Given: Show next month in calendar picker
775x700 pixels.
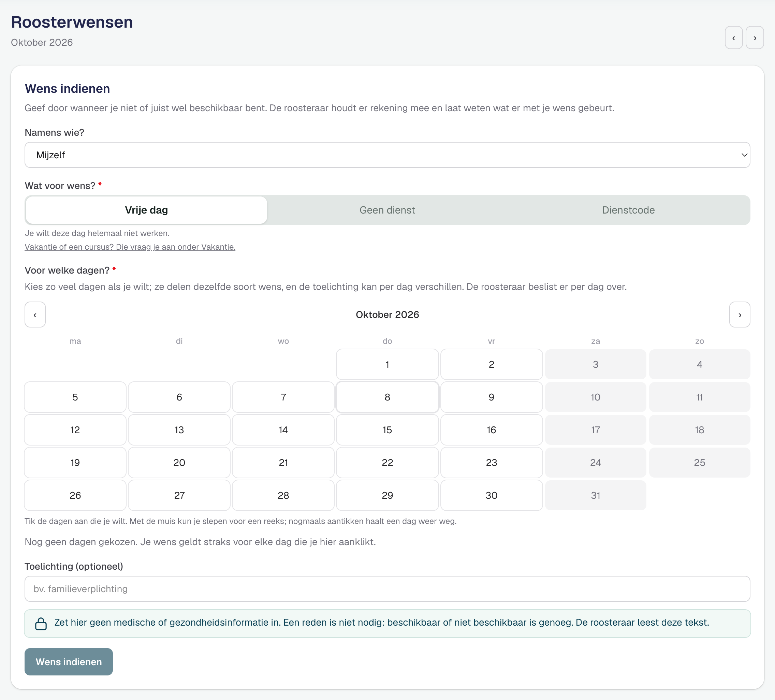Looking at the screenshot, I should tap(740, 315).
